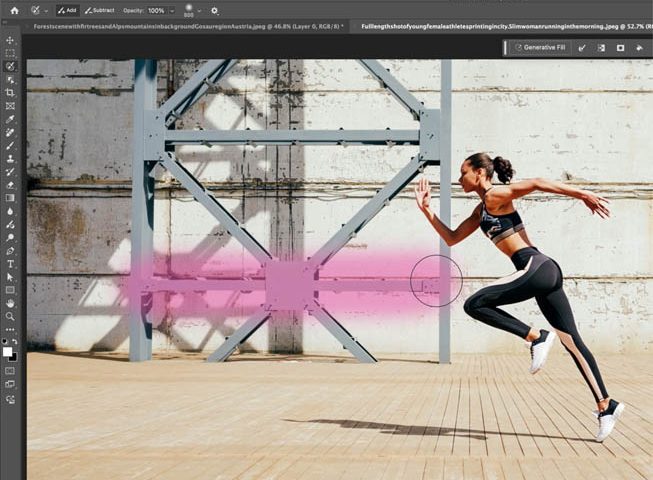The image size is (653, 480).
Task: Click the foreground color swatch
Action: [x=8, y=352]
